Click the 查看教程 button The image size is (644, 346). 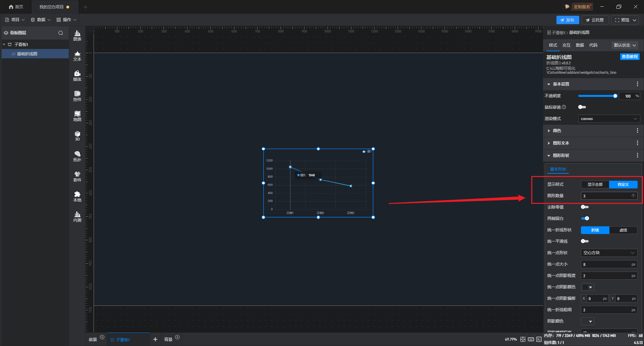coord(630,57)
